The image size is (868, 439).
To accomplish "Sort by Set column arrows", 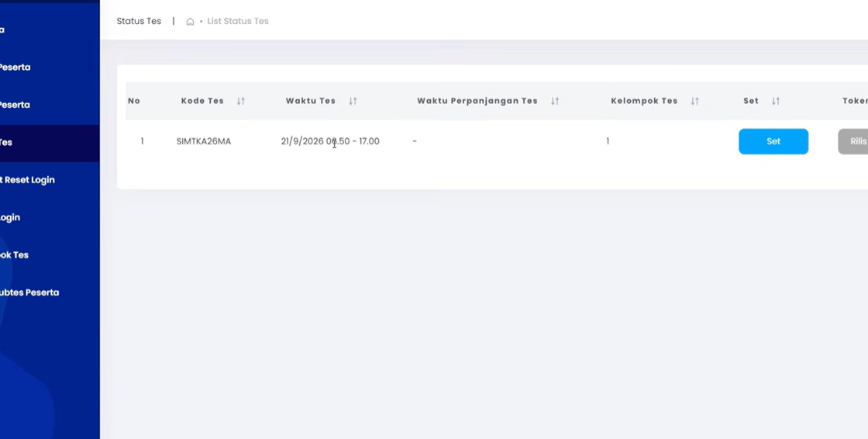I will coord(776,101).
